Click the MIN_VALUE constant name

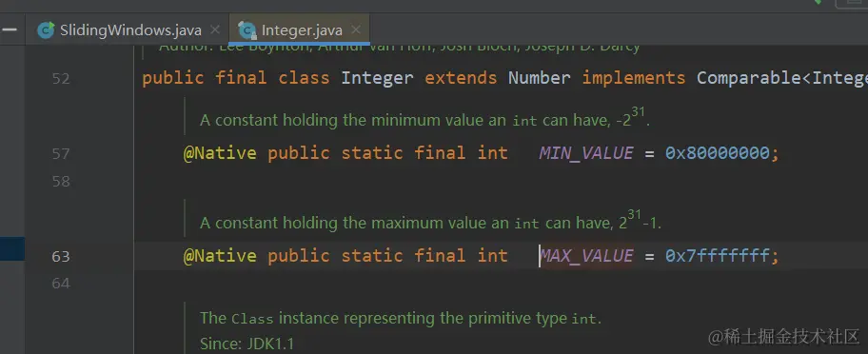586,153
